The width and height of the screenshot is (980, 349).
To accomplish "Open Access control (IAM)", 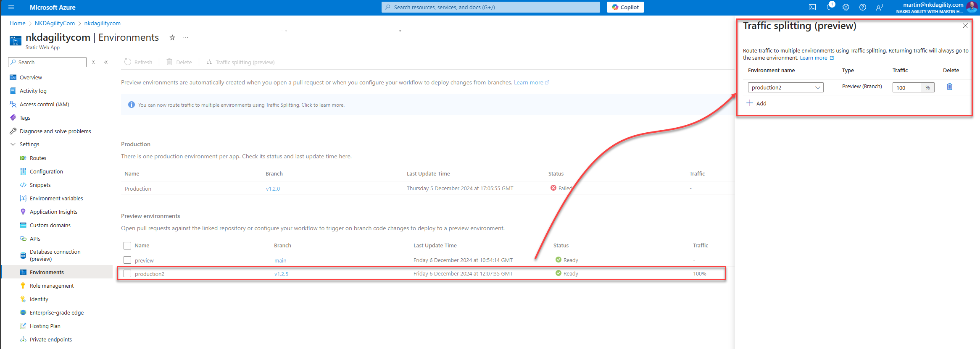I will (x=44, y=104).
